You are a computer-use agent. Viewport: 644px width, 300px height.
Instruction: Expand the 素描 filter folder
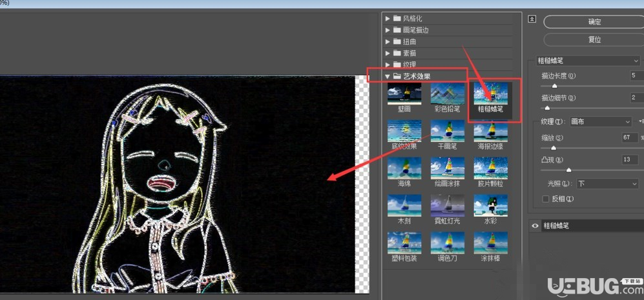click(388, 53)
